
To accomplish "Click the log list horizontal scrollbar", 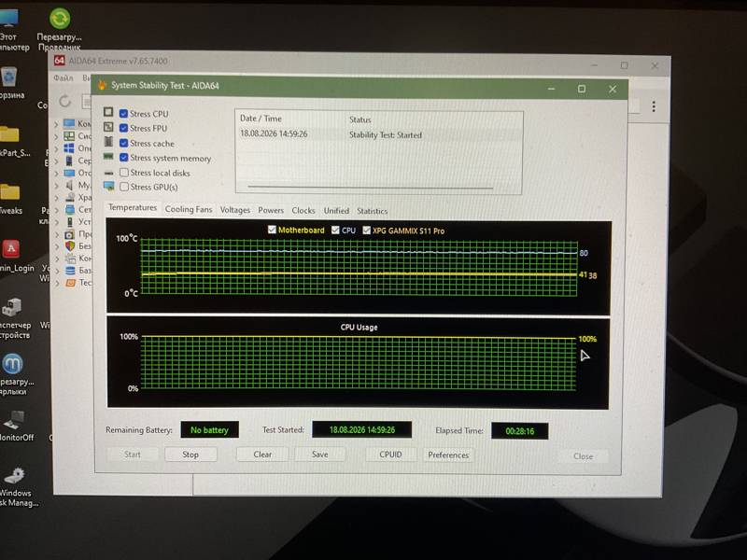I will (370, 188).
